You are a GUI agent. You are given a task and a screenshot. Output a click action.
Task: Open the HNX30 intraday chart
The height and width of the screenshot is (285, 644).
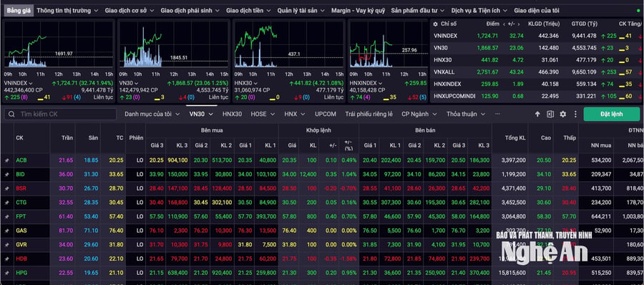pyautogui.click(x=289, y=44)
